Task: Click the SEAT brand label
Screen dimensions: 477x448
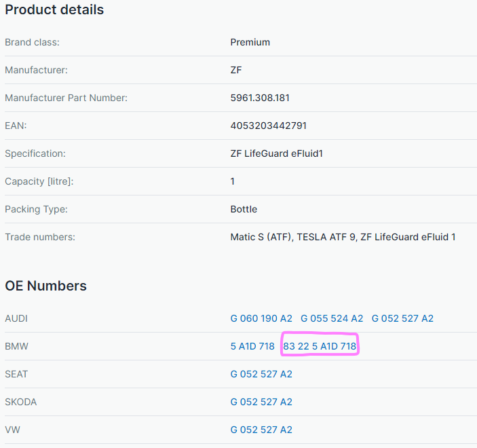Action: click(16, 374)
